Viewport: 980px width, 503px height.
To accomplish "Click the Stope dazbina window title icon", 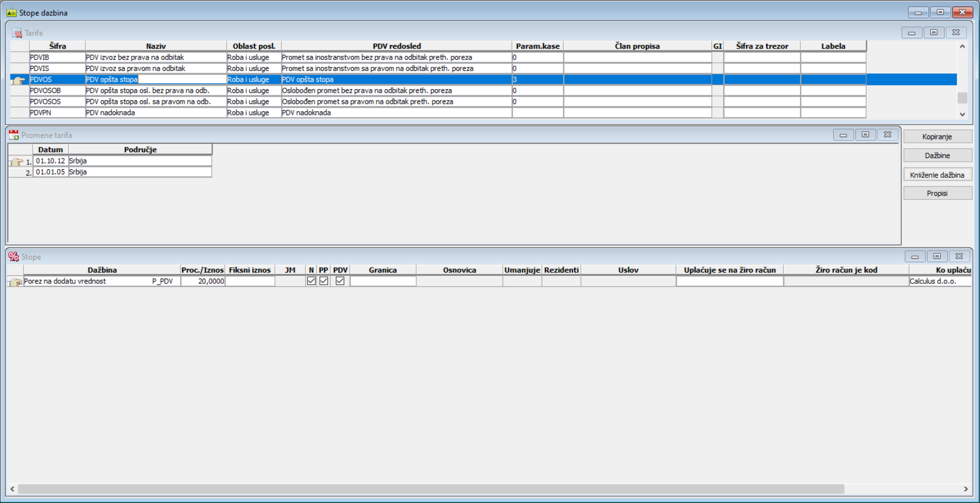I will click(x=11, y=12).
